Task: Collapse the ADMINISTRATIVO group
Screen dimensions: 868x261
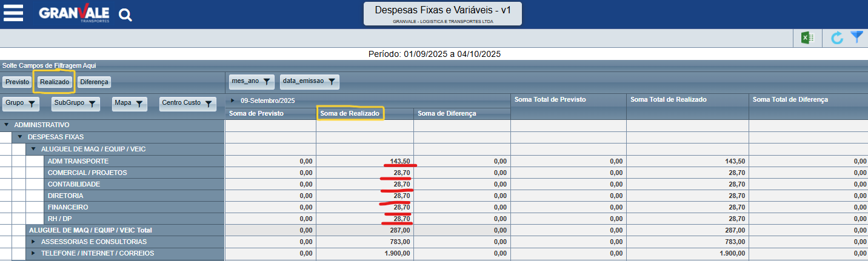Action: tap(6, 125)
